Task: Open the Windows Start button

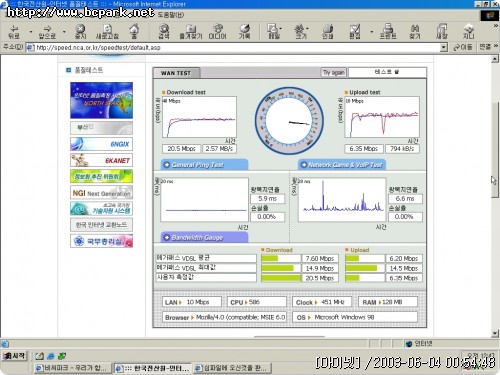Action: click(14, 356)
